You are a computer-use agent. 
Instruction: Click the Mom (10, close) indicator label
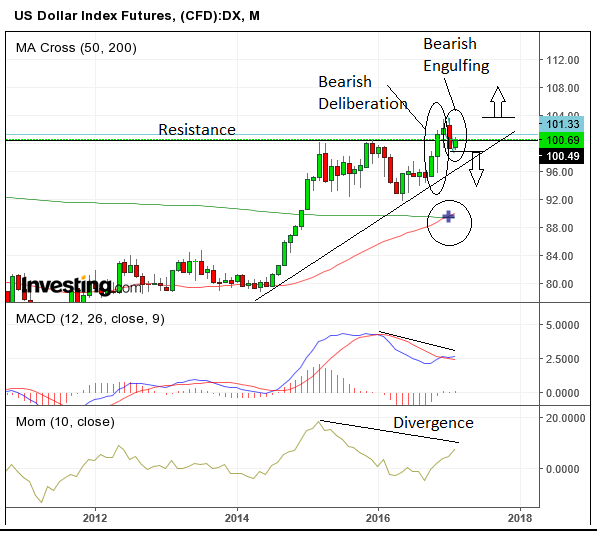pyautogui.click(x=64, y=421)
